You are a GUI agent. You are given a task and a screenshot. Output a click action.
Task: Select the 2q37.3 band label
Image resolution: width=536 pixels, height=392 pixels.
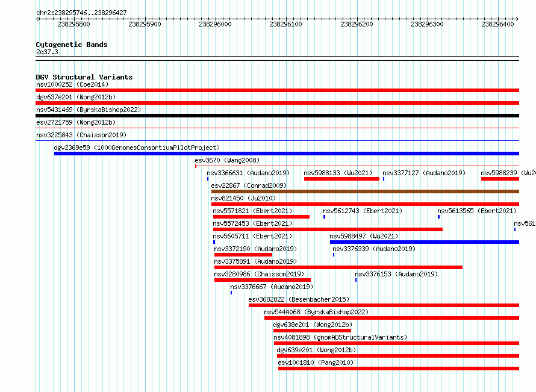click(47, 52)
